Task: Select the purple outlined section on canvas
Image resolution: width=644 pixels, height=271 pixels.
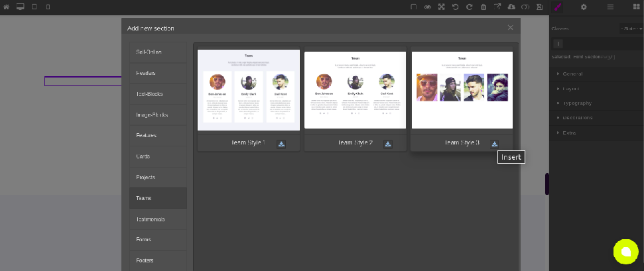Action: (83, 81)
